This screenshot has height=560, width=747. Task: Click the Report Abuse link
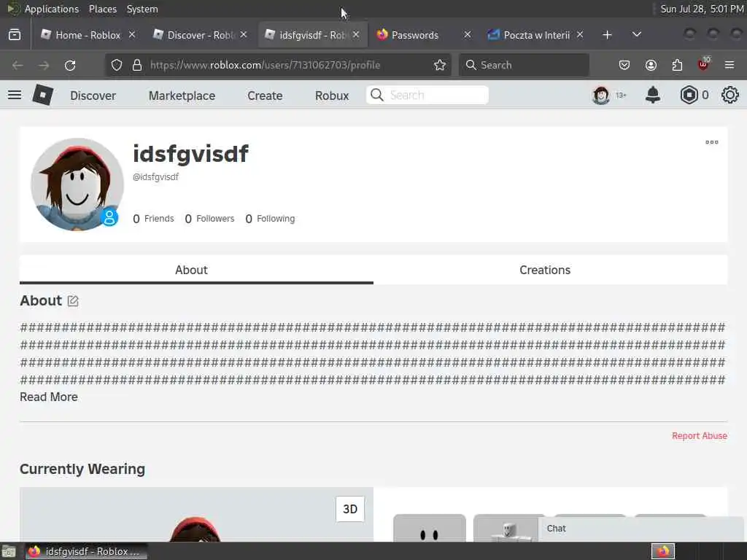tap(700, 436)
